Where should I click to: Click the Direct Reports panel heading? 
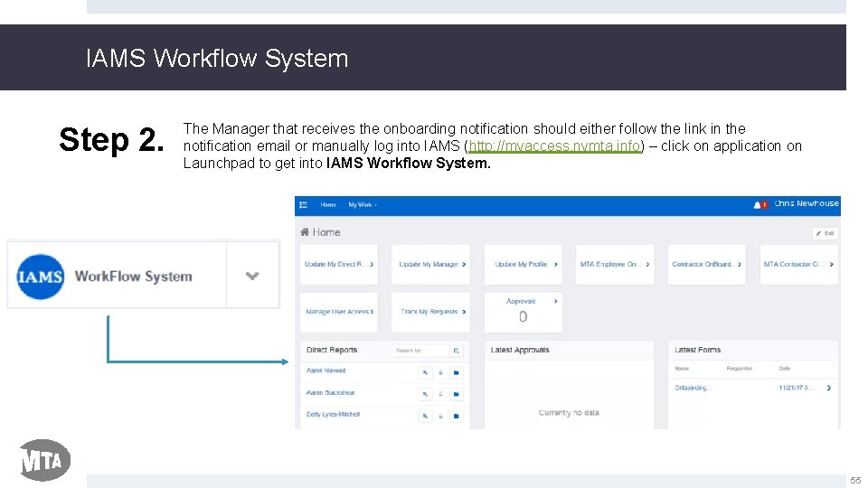pos(332,351)
